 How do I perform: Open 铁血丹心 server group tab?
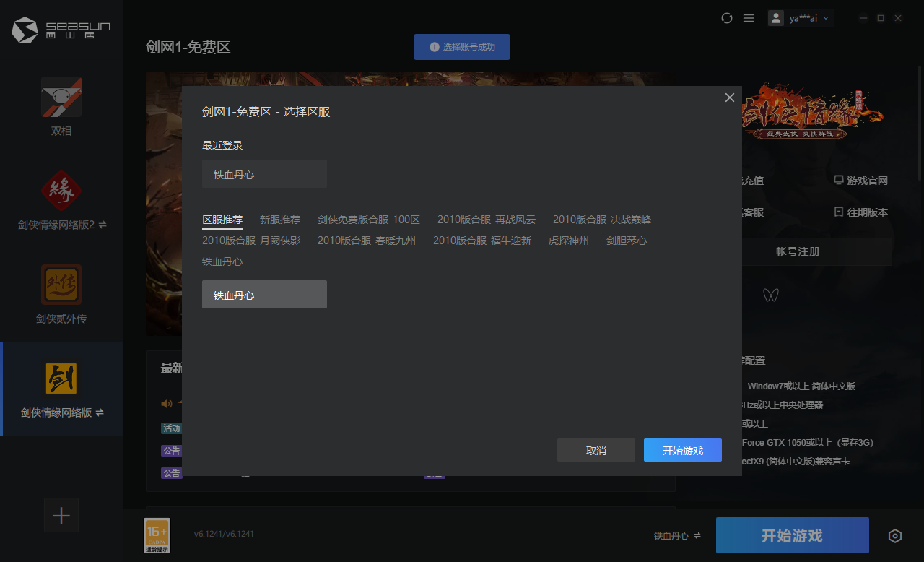pyautogui.click(x=222, y=261)
